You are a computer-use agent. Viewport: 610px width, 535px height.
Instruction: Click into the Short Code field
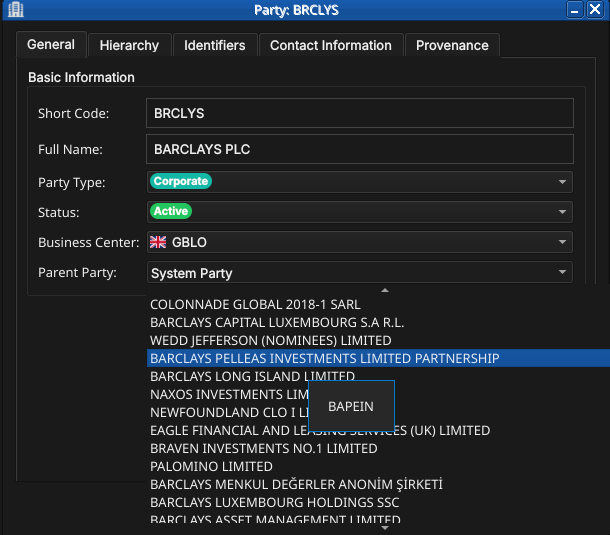click(359, 113)
